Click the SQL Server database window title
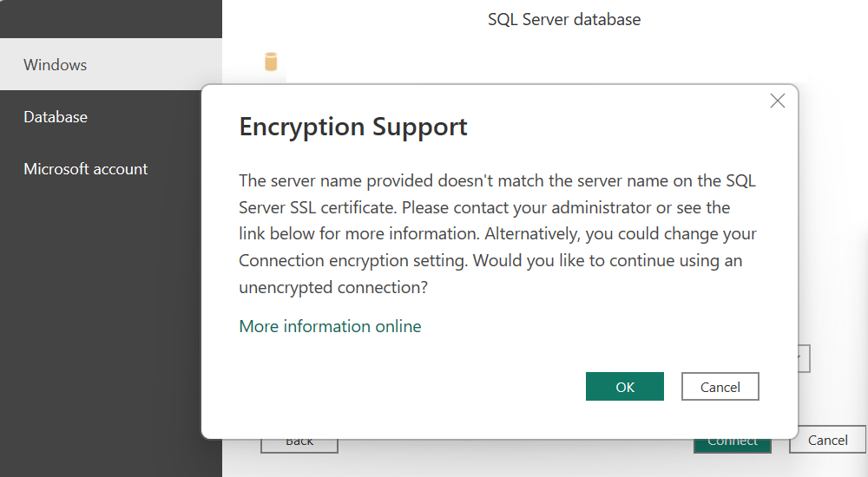This screenshot has height=477, width=868. pos(564,19)
